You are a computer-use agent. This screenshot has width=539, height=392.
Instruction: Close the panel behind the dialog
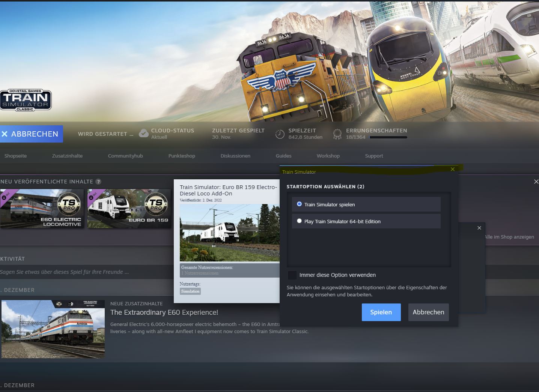click(479, 228)
